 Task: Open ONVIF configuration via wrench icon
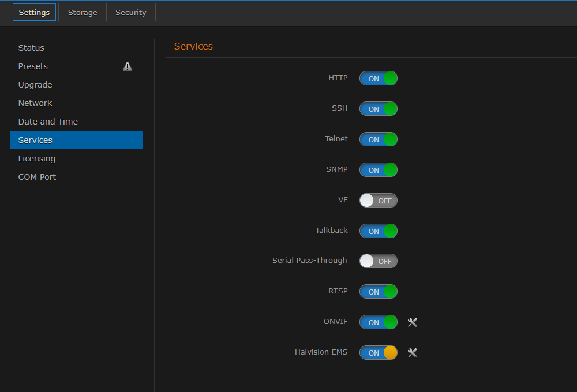[x=412, y=322]
